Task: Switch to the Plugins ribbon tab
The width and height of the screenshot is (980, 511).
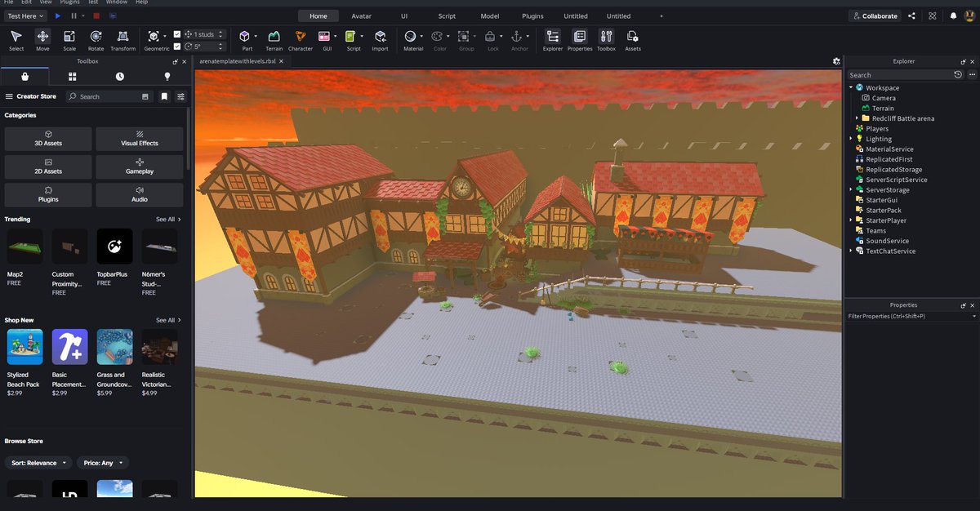Action: click(532, 16)
